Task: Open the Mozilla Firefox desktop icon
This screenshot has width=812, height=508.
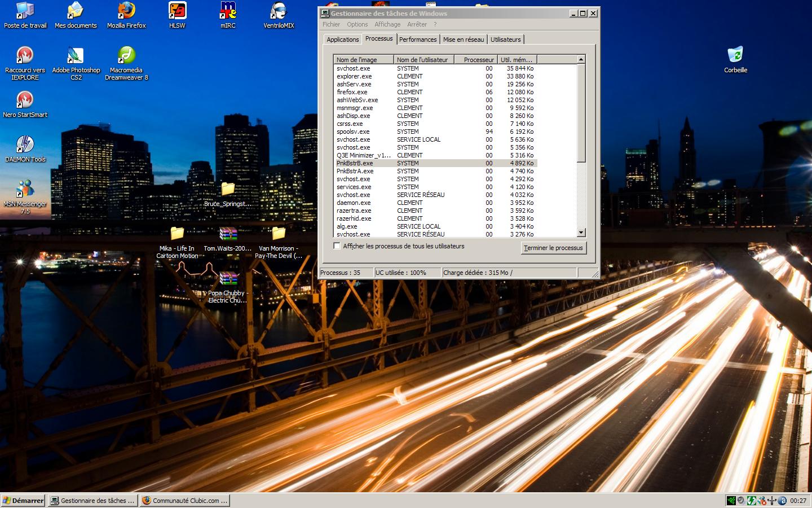Action: click(126, 11)
